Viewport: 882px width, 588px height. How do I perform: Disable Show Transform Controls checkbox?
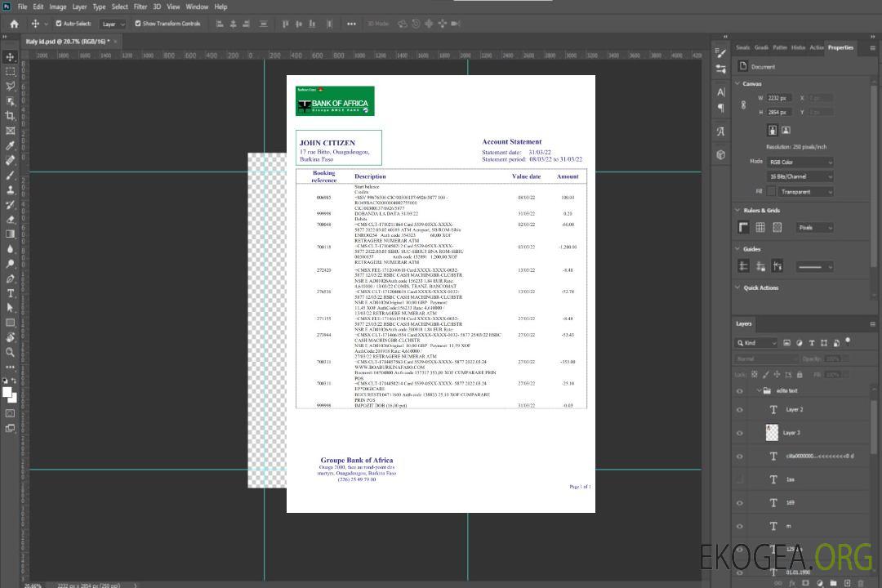pyautogui.click(x=137, y=24)
